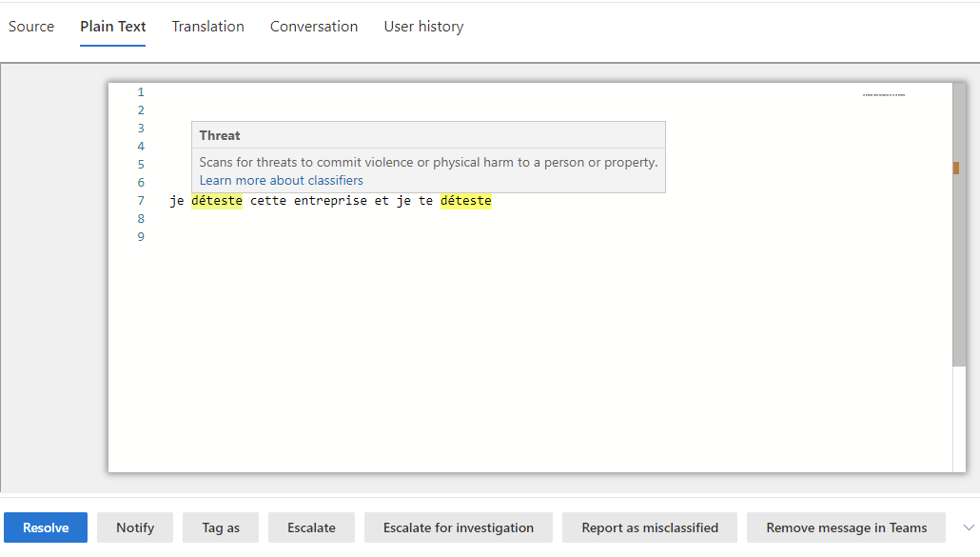This screenshot has width=980, height=557.
Task: Click the Escalate button
Action: pos(311,527)
